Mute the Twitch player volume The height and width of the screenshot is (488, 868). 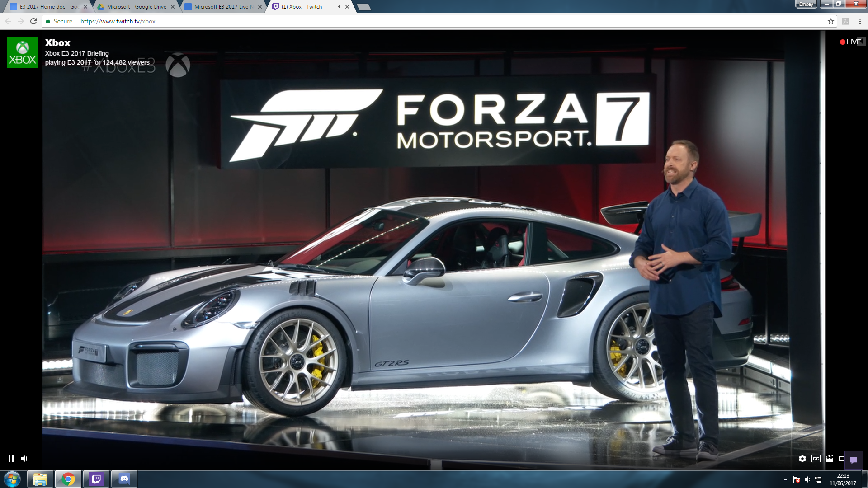pyautogui.click(x=25, y=459)
